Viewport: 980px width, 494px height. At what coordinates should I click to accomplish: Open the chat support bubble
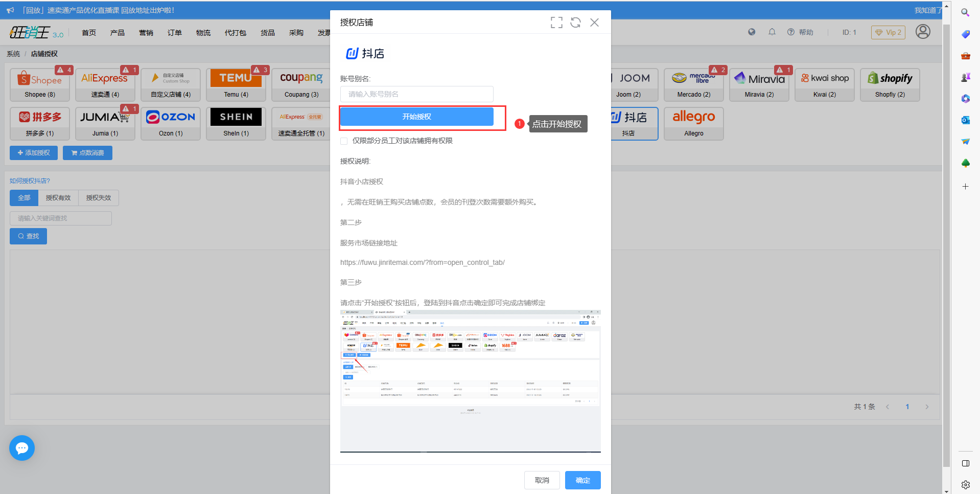(22, 448)
